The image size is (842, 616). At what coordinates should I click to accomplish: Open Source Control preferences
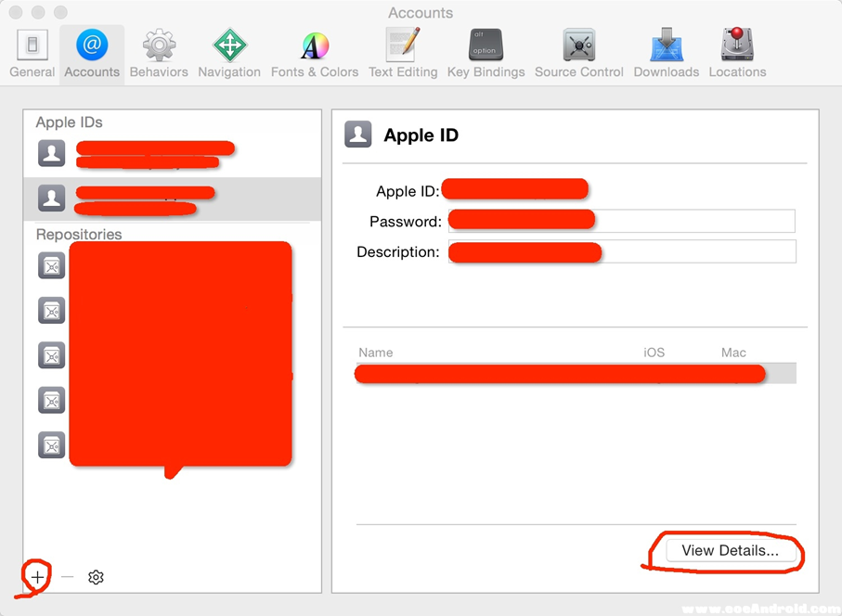tap(579, 53)
